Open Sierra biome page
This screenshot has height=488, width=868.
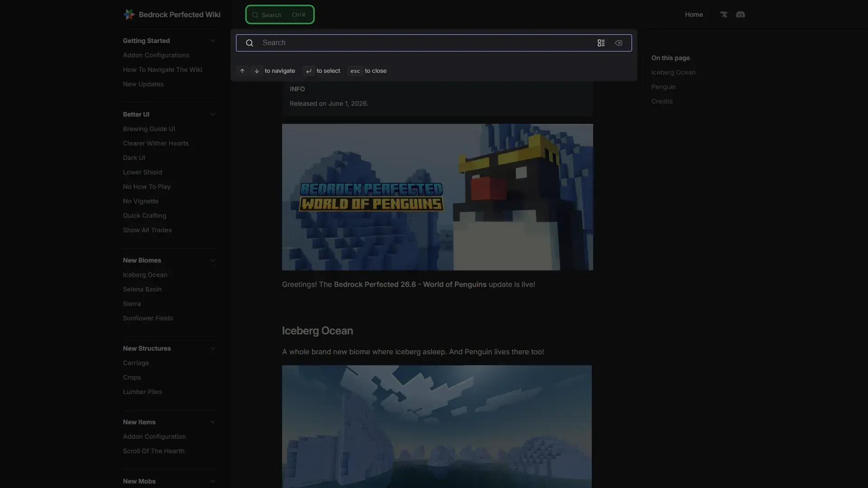click(x=132, y=304)
